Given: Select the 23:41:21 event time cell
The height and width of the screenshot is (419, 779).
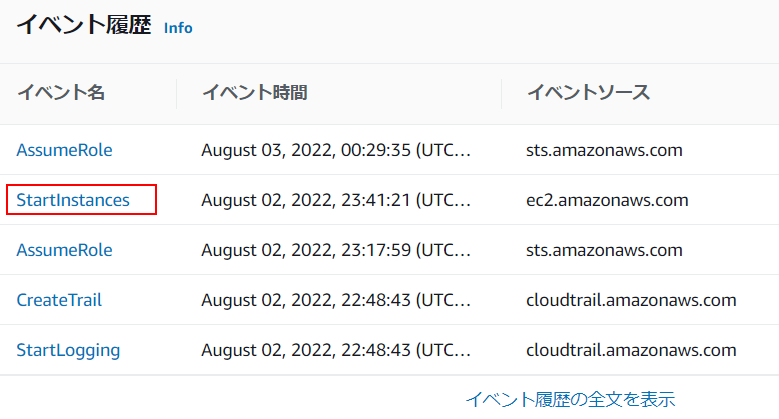Looking at the screenshot, I should [336, 200].
